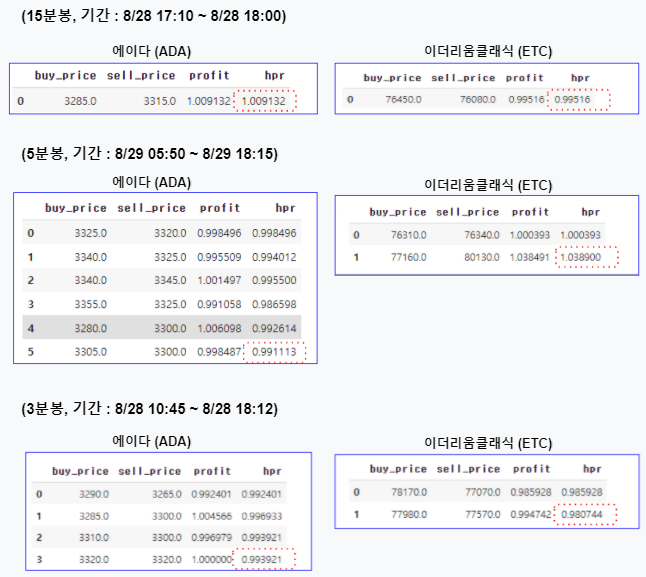Screen dimensions: 646x577
Task: Click the 'hpr' header in 15분봉 ETC table
Action: pyautogui.click(x=580, y=78)
